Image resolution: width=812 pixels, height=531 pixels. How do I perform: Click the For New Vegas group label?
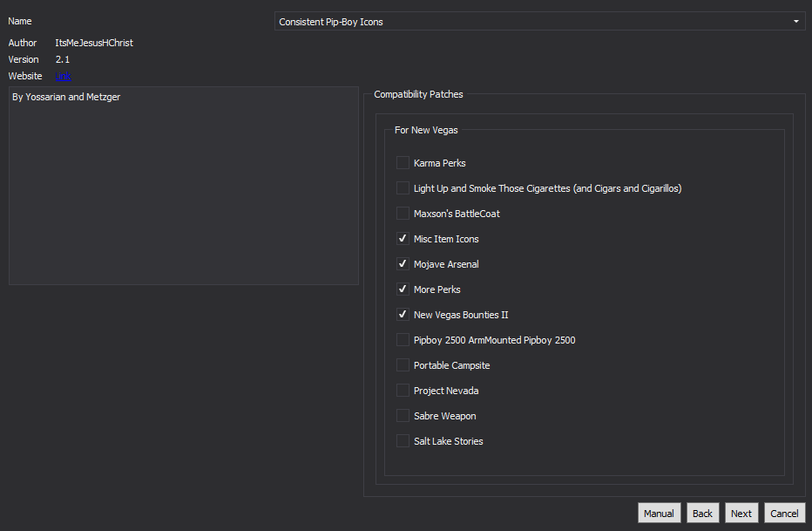click(426, 130)
